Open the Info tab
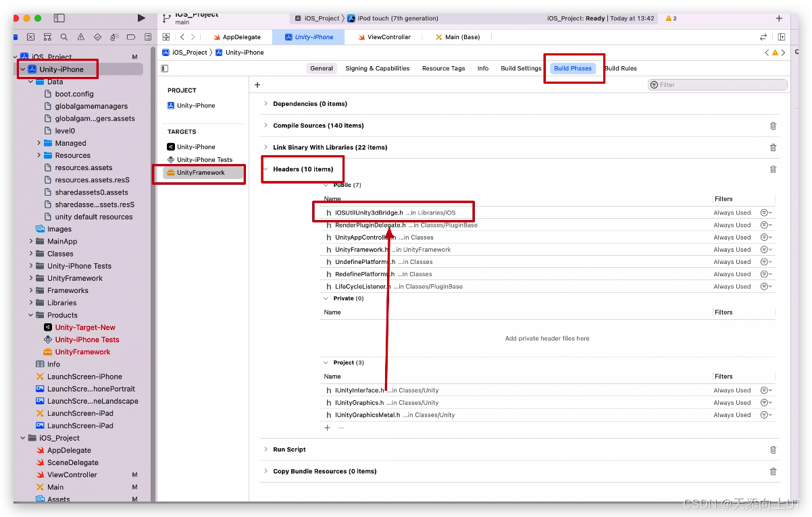The image size is (812, 517). tap(483, 68)
